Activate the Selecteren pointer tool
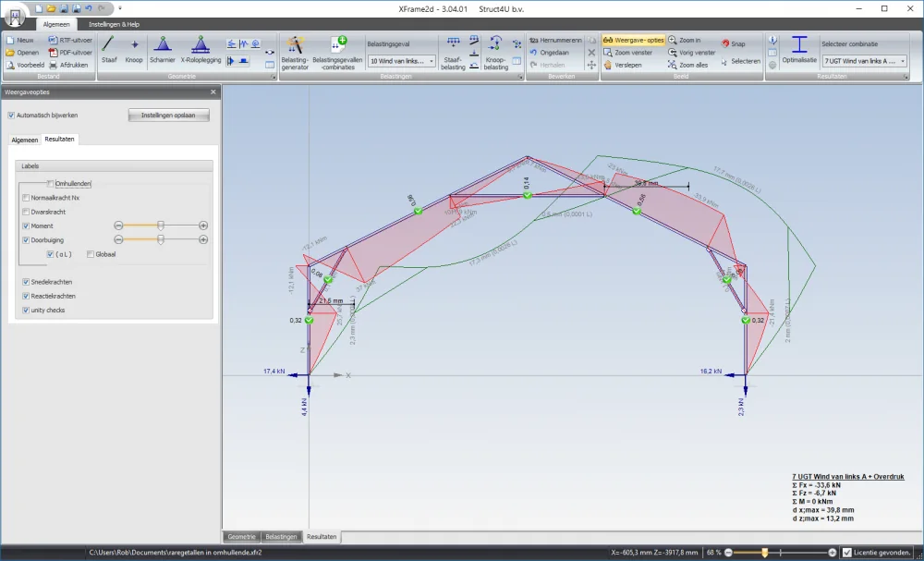 pos(741,61)
